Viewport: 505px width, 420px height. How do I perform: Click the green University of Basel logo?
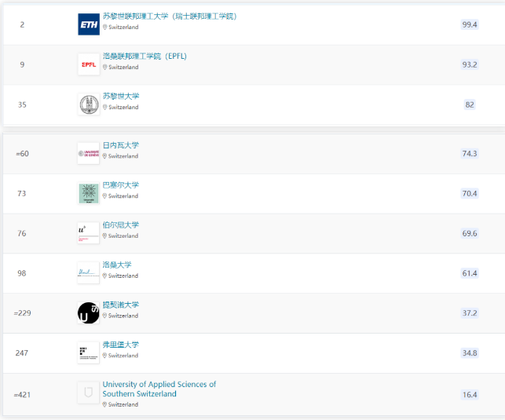89,193
